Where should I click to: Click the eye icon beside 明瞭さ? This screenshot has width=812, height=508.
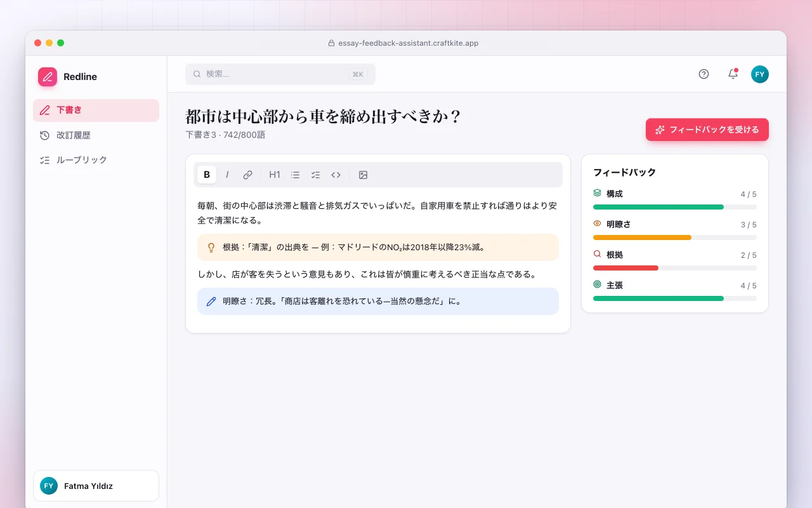click(x=597, y=224)
